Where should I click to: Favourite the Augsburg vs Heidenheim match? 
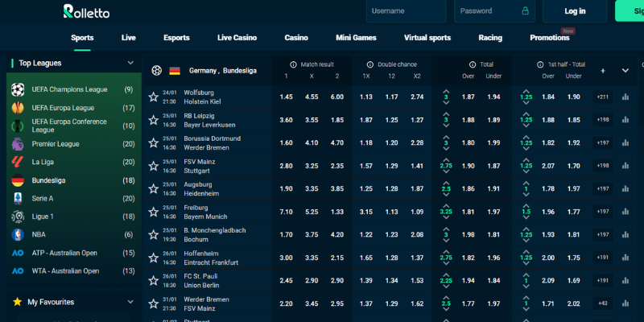coord(154,189)
